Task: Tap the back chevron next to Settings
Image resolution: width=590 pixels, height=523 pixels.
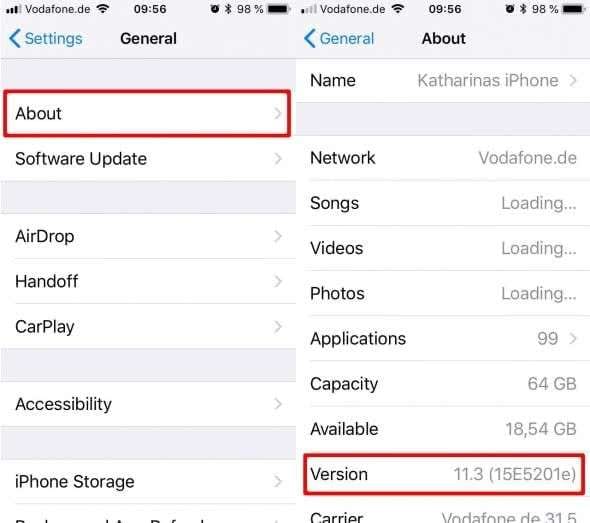Action: 15,38
